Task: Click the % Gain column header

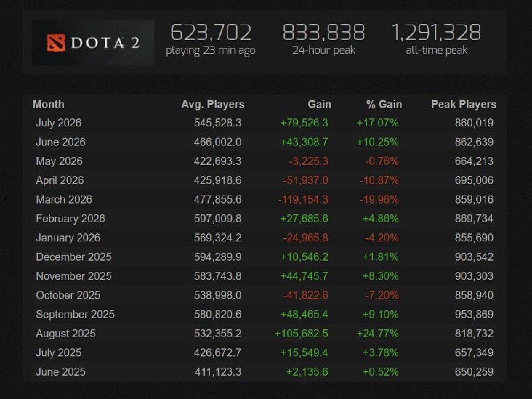Action: [384, 104]
